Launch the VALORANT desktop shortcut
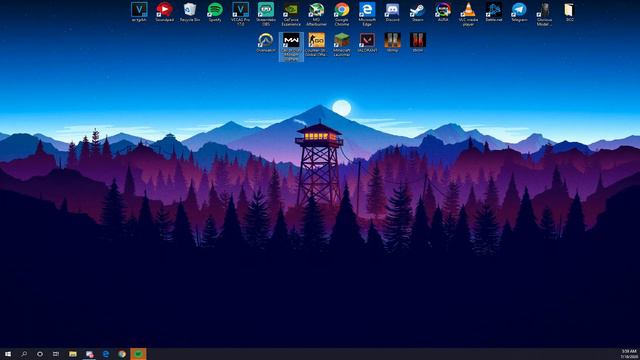The height and width of the screenshot is (360, 640). pos(367,43)
